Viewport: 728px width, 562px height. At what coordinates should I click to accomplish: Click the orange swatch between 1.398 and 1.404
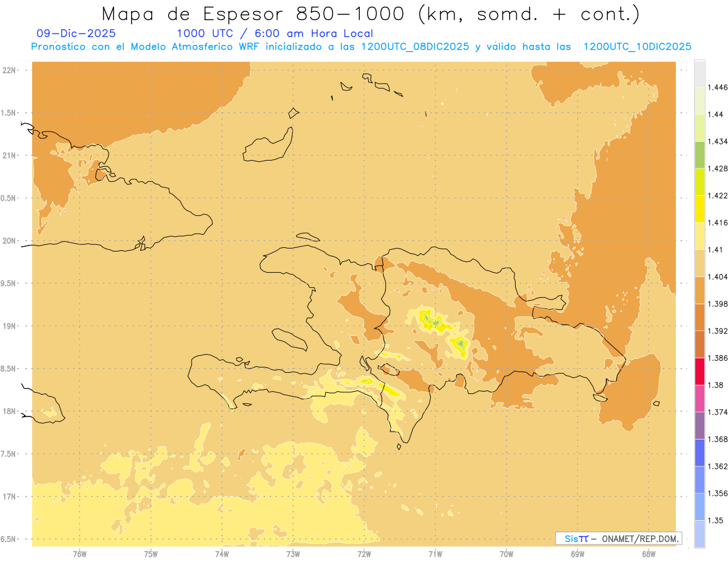699,290
